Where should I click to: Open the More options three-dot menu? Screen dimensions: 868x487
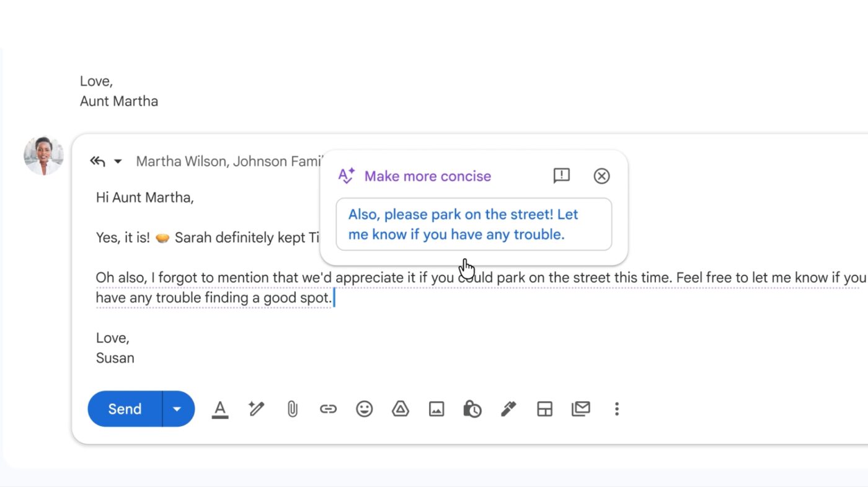[x=616, y=408]
